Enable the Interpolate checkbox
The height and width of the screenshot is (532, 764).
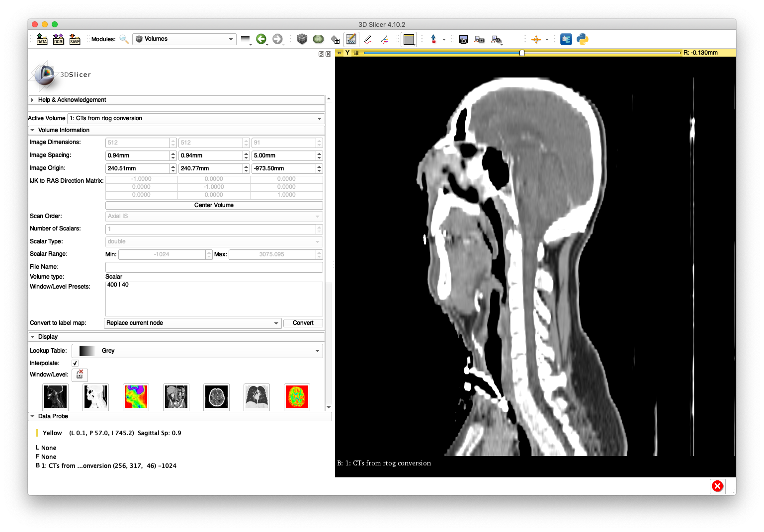point(75,363)
